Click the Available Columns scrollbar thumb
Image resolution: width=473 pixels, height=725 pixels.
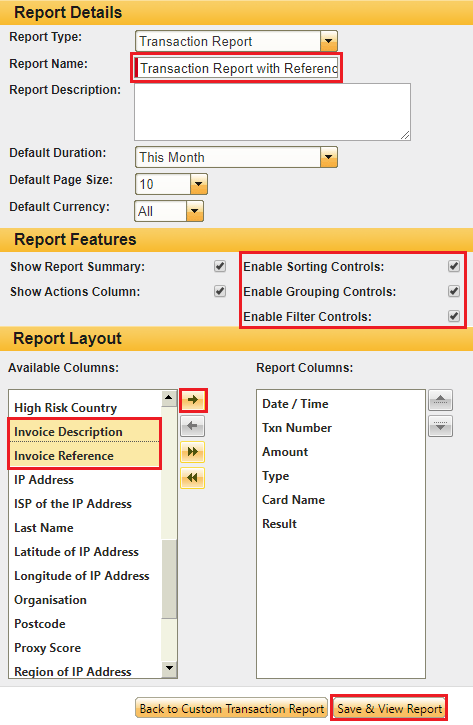pyautogui.click(x=169, y=578)
